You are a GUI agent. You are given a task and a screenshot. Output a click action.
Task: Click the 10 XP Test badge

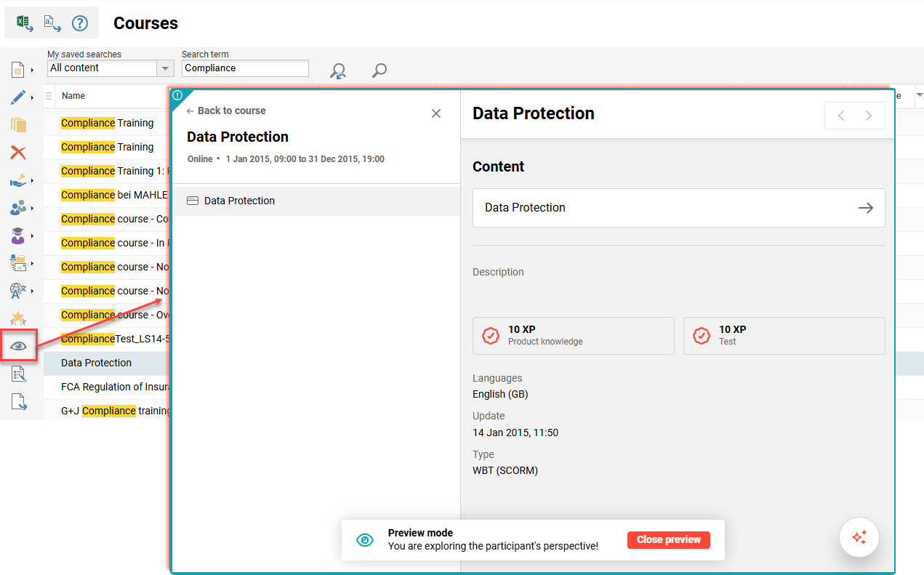tap(784, 336)
